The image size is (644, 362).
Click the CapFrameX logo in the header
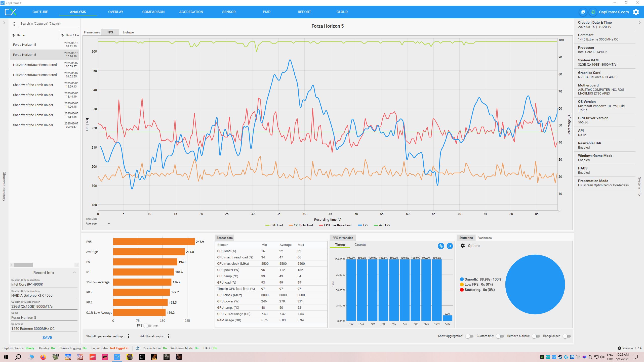(x=11, y=12)
